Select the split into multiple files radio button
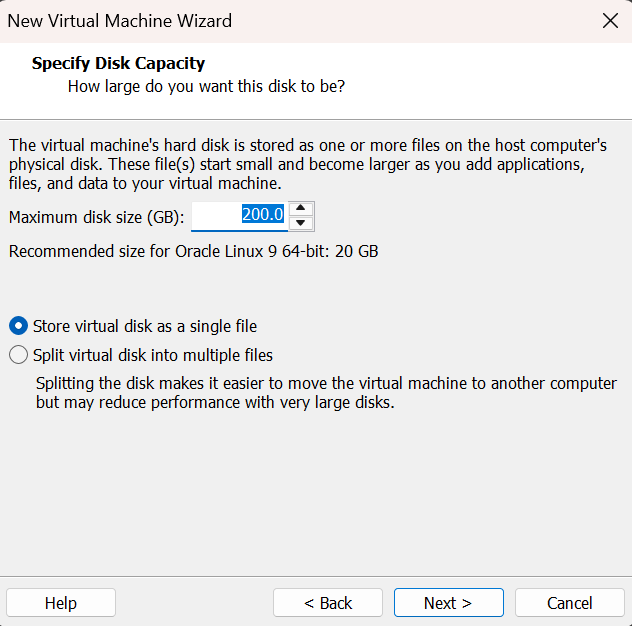Image resolution: width=632 pixels, height=626 pixels. click(18, 355)
